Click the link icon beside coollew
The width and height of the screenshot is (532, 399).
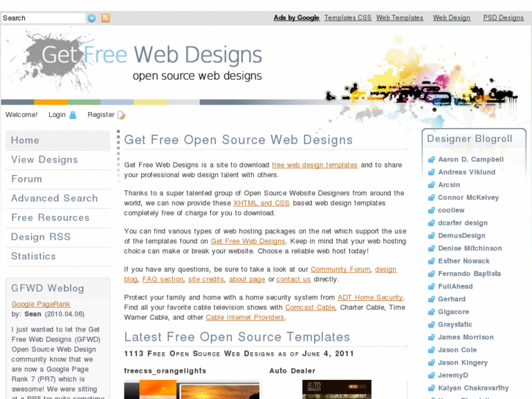431,210
